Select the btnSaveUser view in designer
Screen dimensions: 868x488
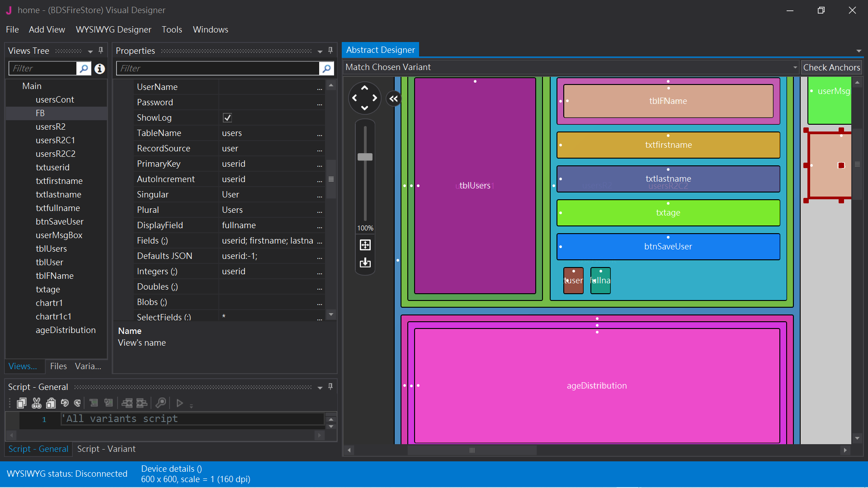pyautogui.click(x=668, y=247)
